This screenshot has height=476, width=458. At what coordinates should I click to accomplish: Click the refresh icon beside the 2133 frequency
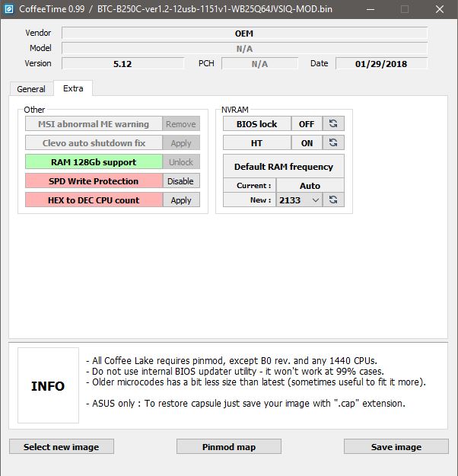coord(333,200)
